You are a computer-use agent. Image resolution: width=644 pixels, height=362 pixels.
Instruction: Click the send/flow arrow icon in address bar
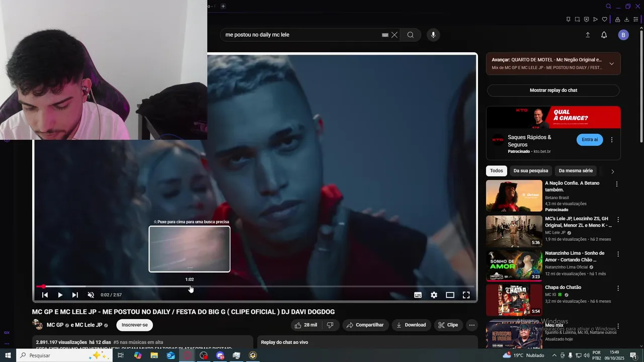pos(595,20)
